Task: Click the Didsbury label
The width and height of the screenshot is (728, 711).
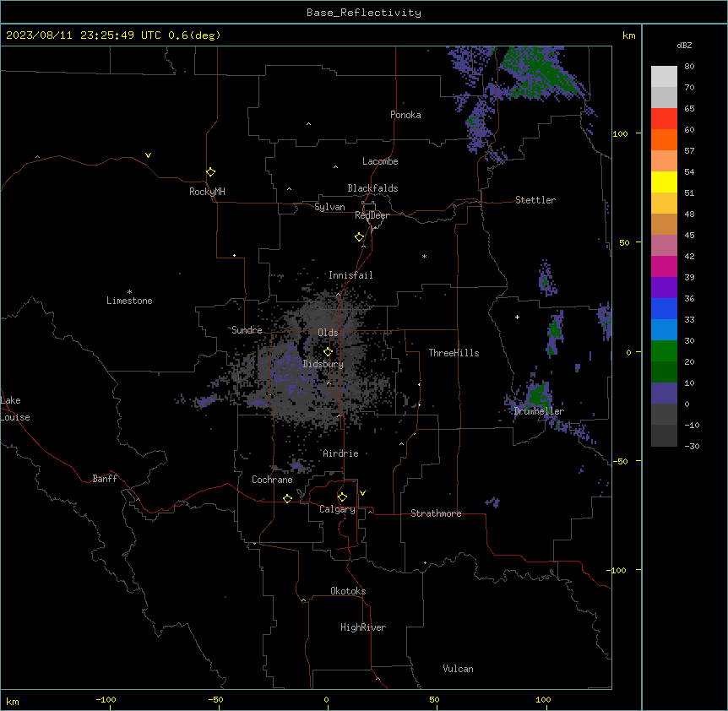Action: click(323, 364)
